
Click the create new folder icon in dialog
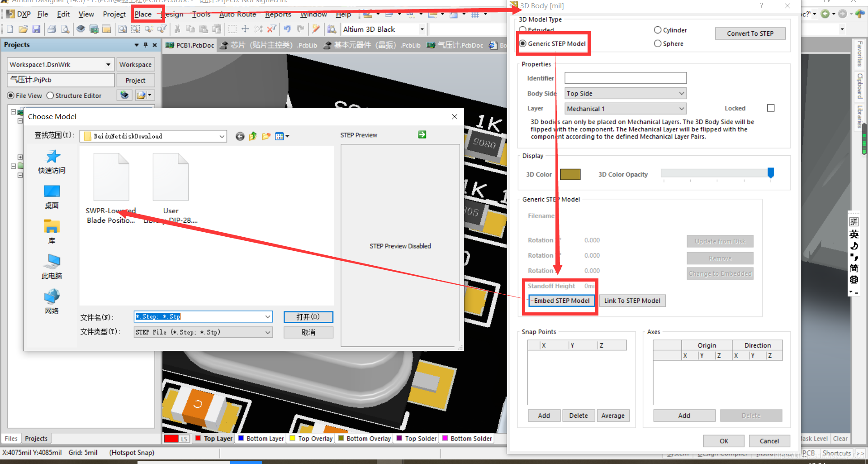(x=266, y=136)
